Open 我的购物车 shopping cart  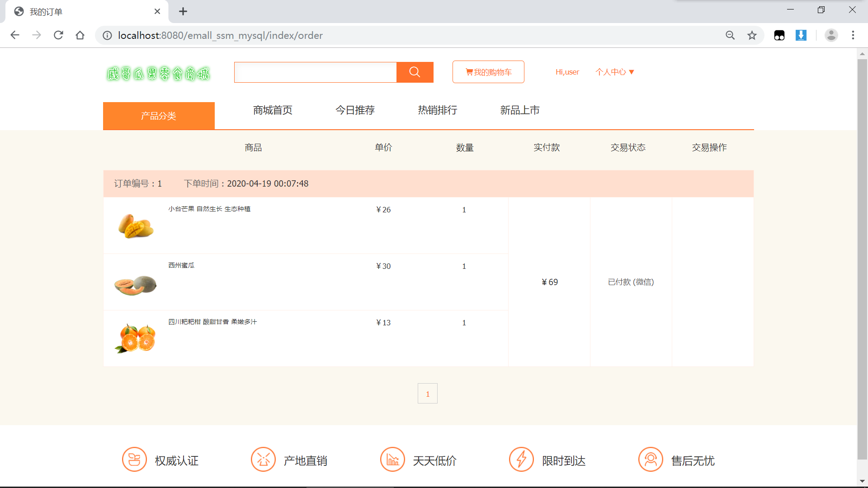[x=488, y=72]
